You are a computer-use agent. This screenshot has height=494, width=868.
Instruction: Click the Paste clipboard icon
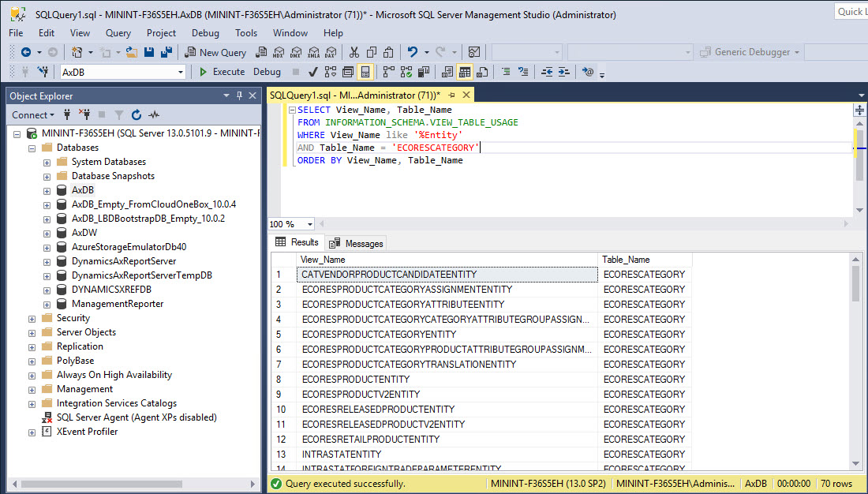click(388, 53)
